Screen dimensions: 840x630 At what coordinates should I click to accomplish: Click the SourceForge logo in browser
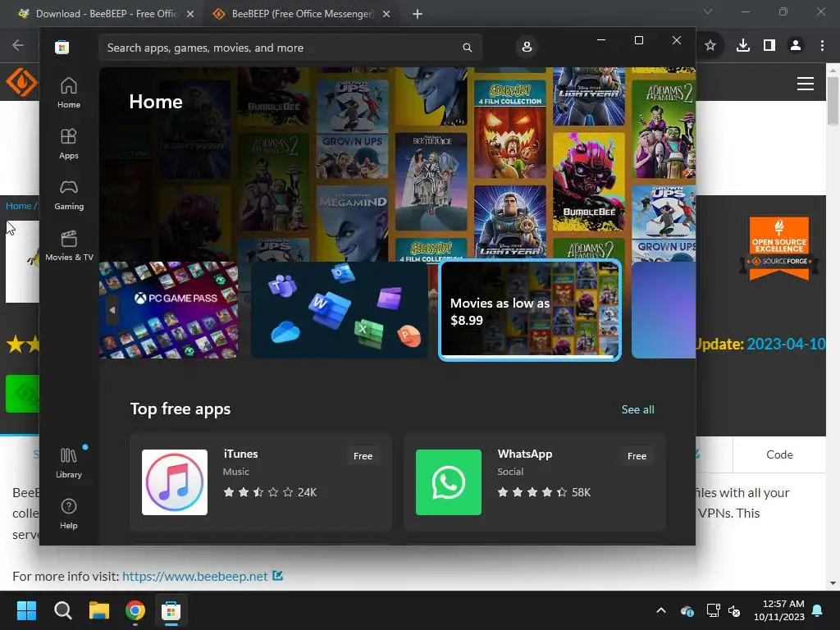[21, 83]
